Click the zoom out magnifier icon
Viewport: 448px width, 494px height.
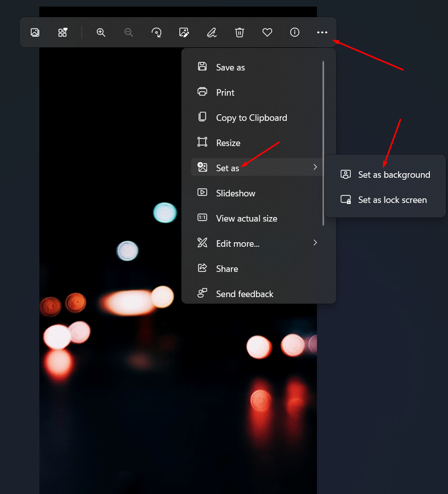129,32
